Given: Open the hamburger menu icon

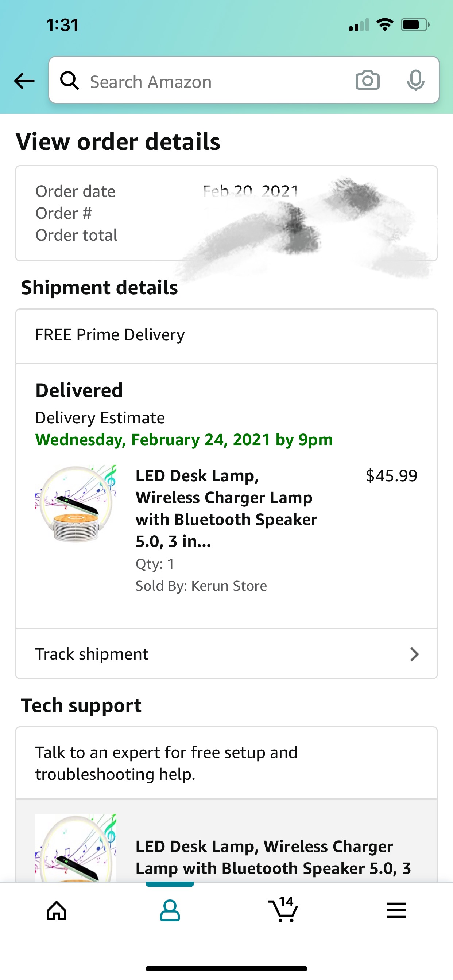Looking at the screenshot, I should click(396, 910).
